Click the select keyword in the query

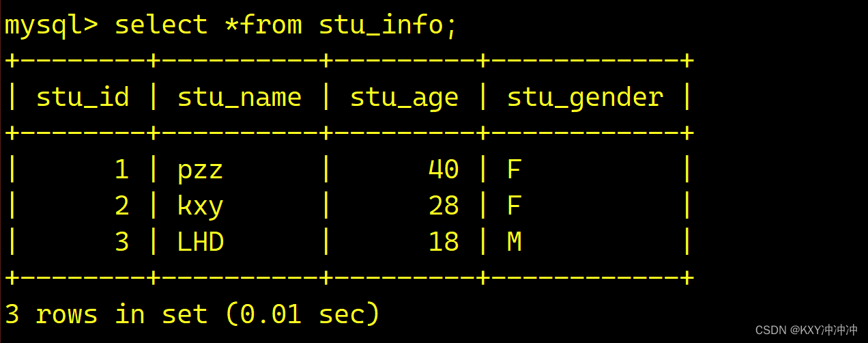tap(161, 25)
